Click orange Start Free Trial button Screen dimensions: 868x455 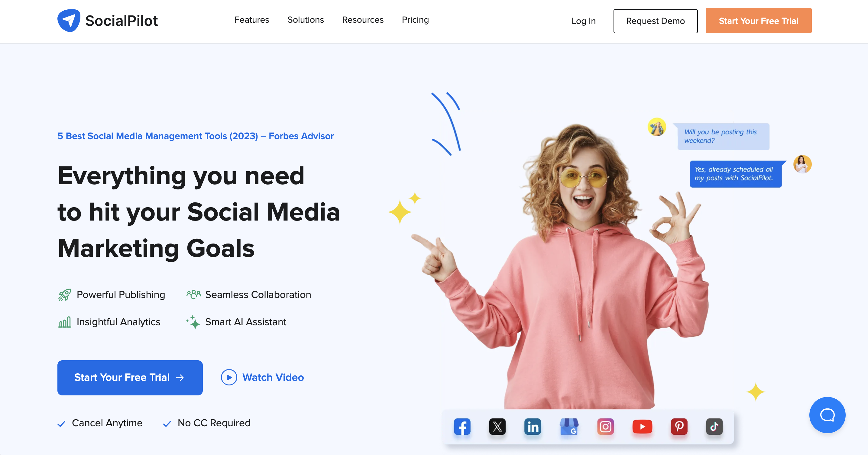[x=758, y=21]
